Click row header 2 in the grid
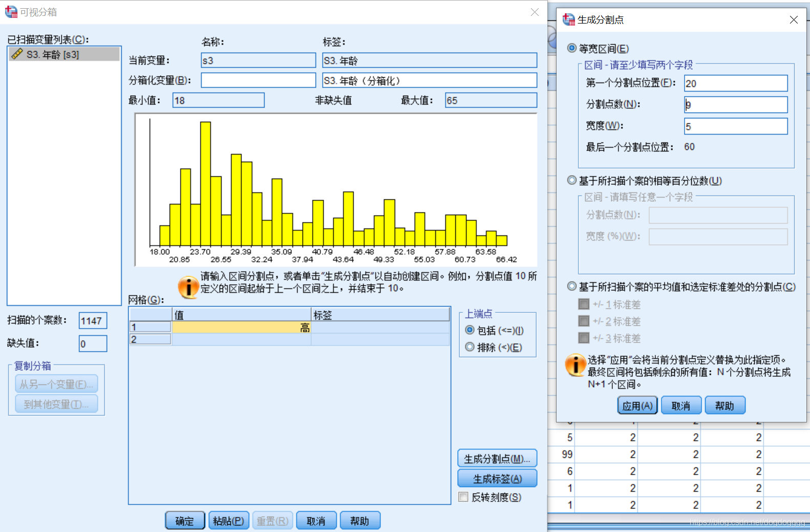Image resolution: width=810 pixels, height=532 pixels. [x=150, y=339]
